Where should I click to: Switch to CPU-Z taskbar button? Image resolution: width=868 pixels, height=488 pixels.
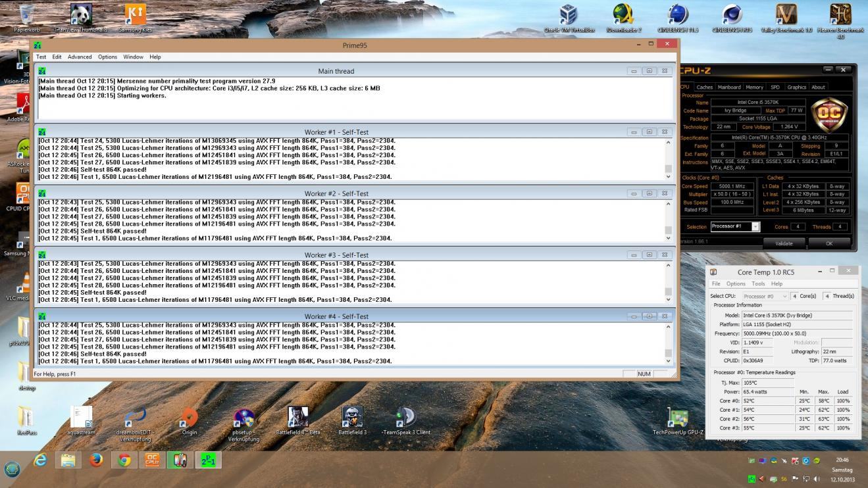[152, 460]
